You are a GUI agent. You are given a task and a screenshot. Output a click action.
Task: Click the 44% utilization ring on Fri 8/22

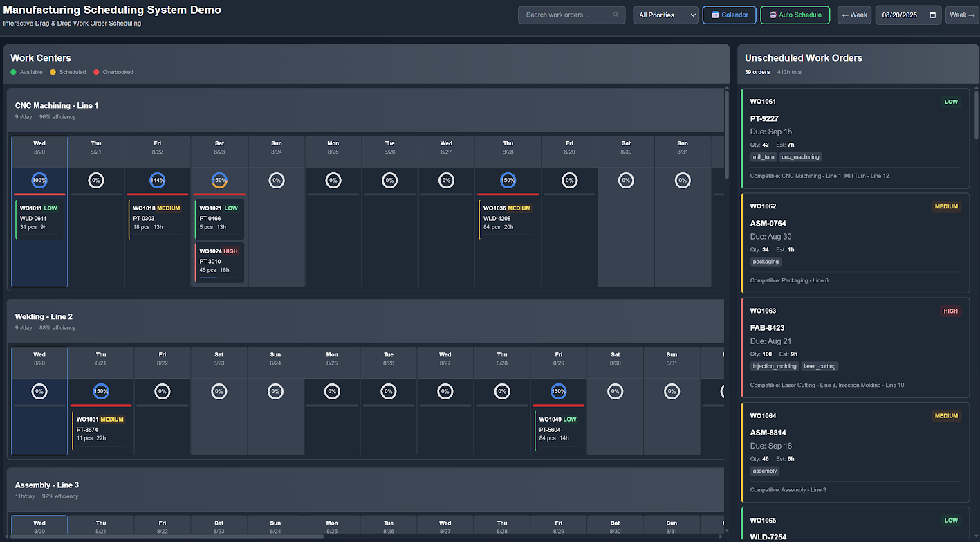click(x=157, y=180)
